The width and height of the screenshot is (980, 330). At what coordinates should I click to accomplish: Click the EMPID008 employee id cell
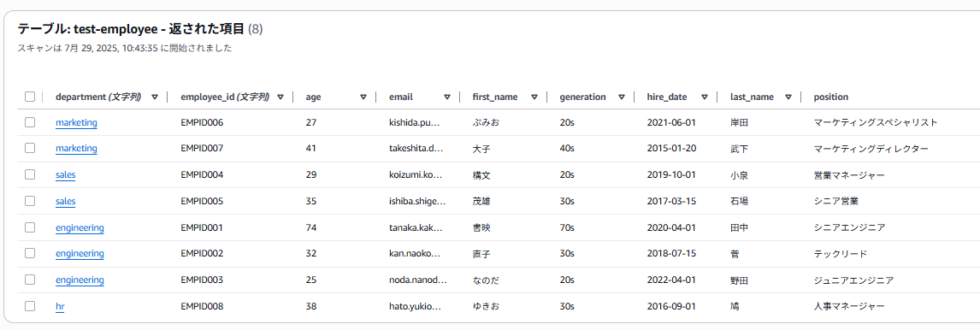point(202,306)
